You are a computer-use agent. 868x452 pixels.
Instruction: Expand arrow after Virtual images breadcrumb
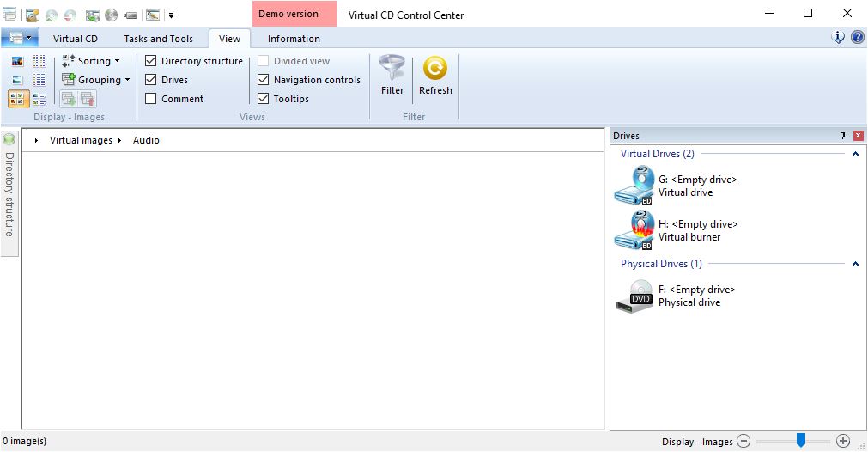pyautogui.click(x=119, y=141)
